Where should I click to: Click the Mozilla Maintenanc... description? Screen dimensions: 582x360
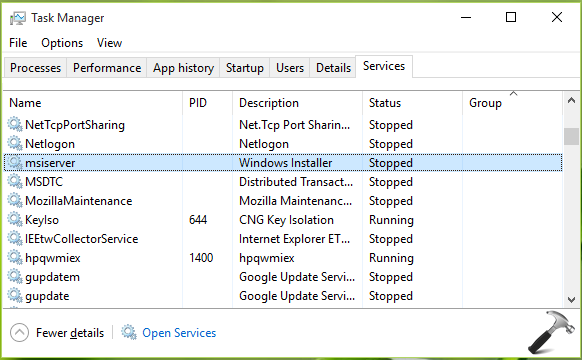295,201
